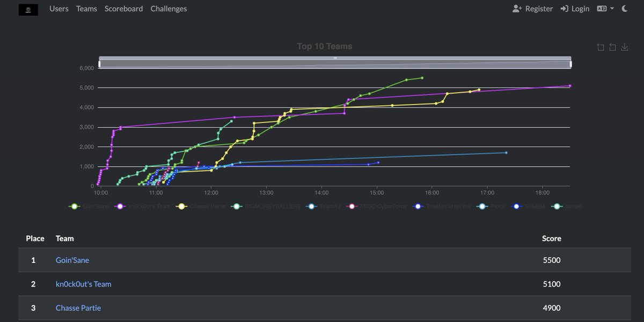Click kn0ck0ut's last data point at 18:30
This screenshot has width=644, height=322.
coord(570,86)
